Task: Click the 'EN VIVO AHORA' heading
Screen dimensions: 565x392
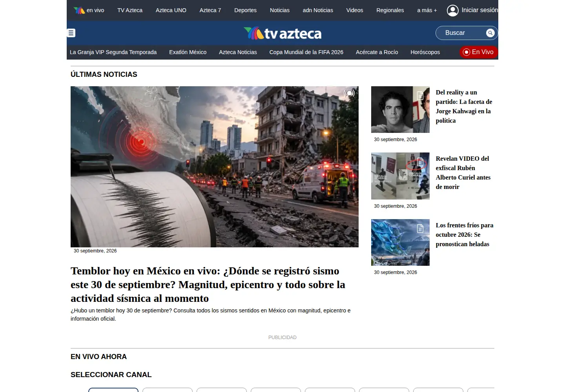Action: click(x=98, y=357)
